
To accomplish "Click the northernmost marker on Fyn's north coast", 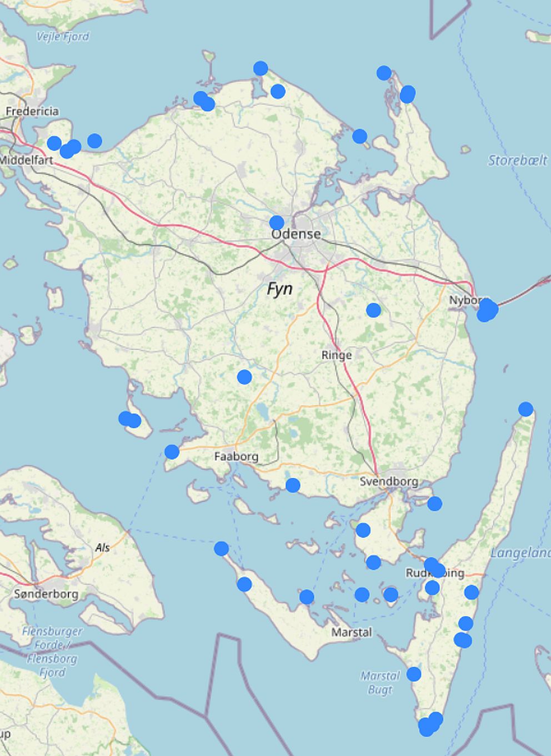I will (261, 68).
